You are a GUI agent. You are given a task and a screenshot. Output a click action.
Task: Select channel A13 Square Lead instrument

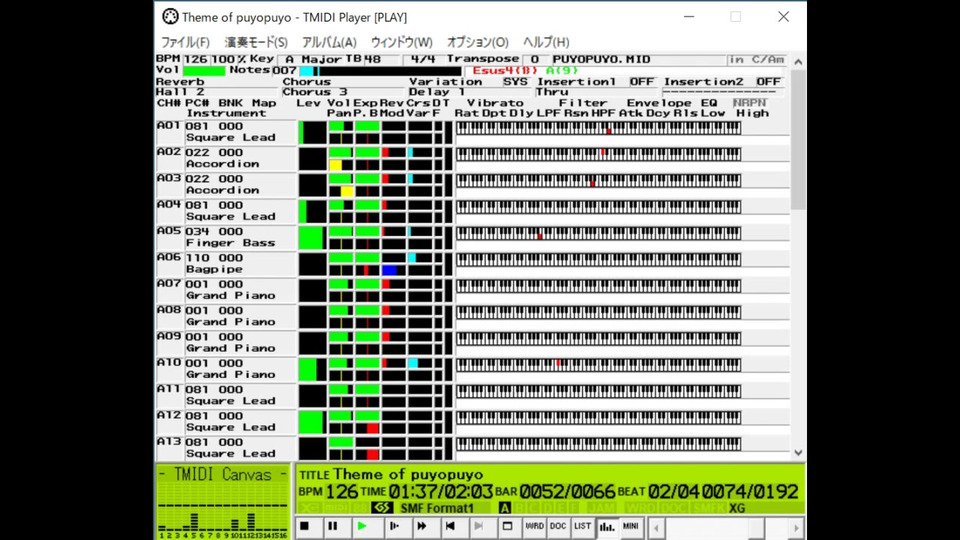[230, 454]
